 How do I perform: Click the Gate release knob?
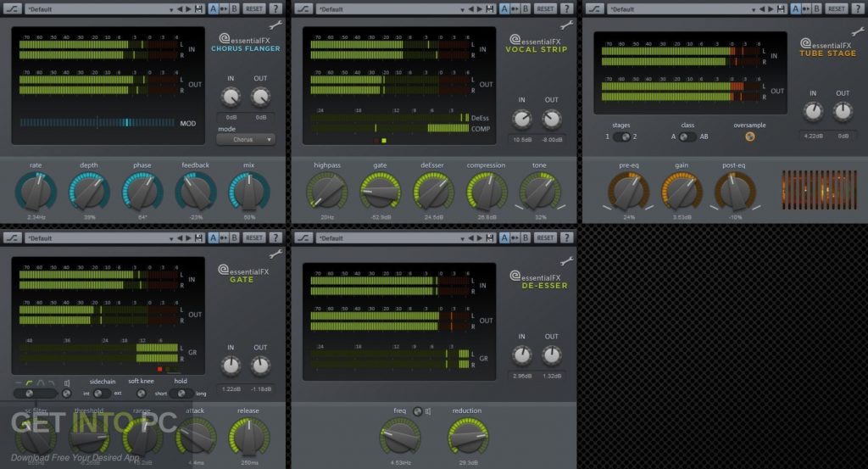coord(249,437)
